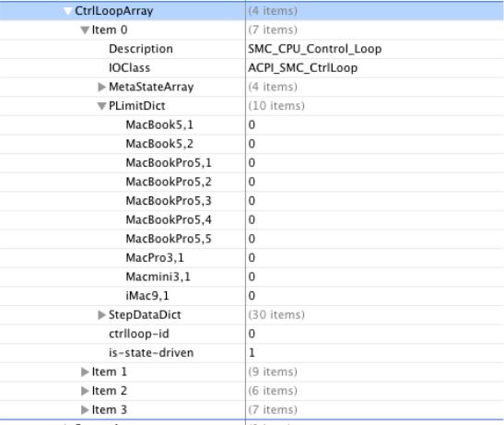Click the value 0 for iMac9,1
This screenshot has height=425, width=504.
252,296
